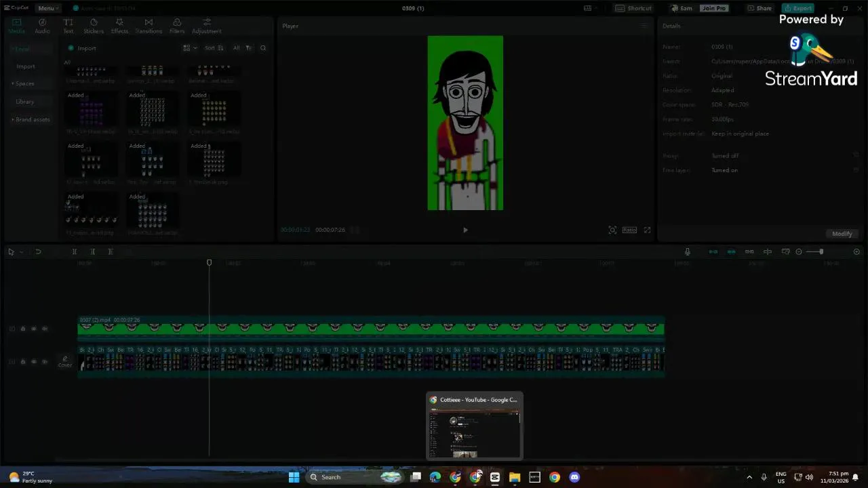Click the Modify button in Details
Image resolution: width=868 pixels, height=488 pixels.
point(842,234)
